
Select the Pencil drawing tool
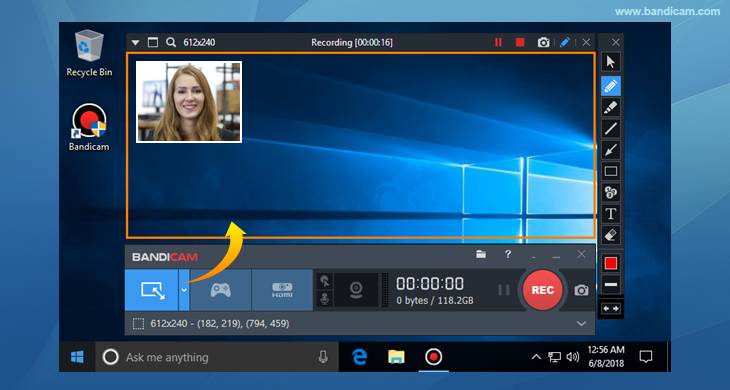pyautogui.click(x=610, y=86)
